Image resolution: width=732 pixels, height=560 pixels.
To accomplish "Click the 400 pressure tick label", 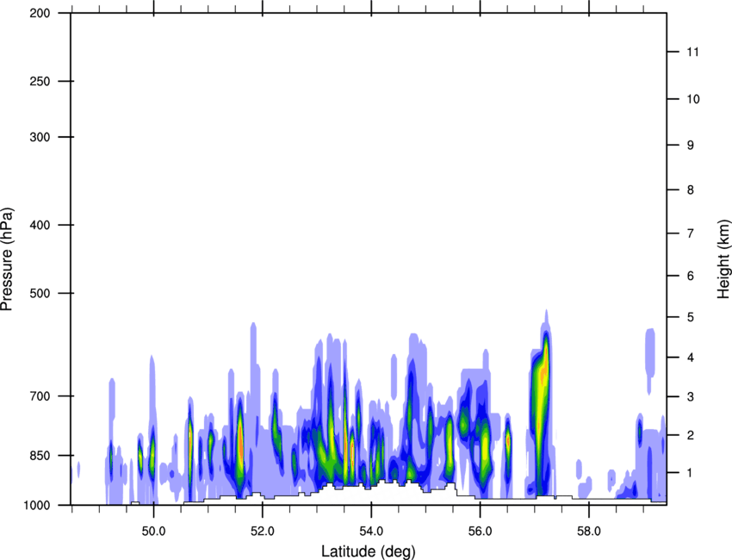I will (40, 225).
